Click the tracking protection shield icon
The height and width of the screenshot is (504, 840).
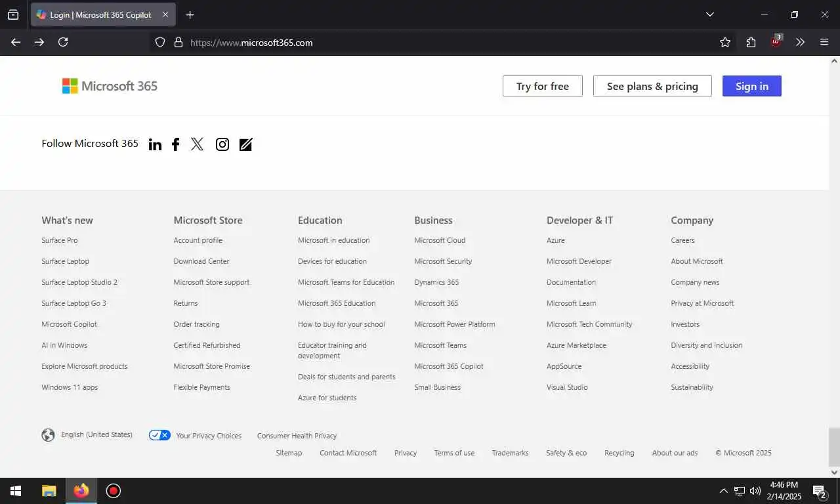[x=160, y=42]
